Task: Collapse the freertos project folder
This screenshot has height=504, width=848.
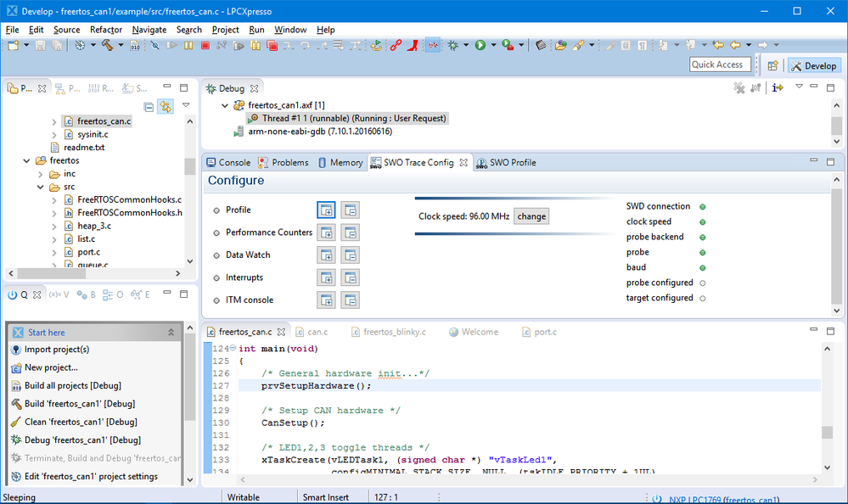Action: click(x=27, y=160)
